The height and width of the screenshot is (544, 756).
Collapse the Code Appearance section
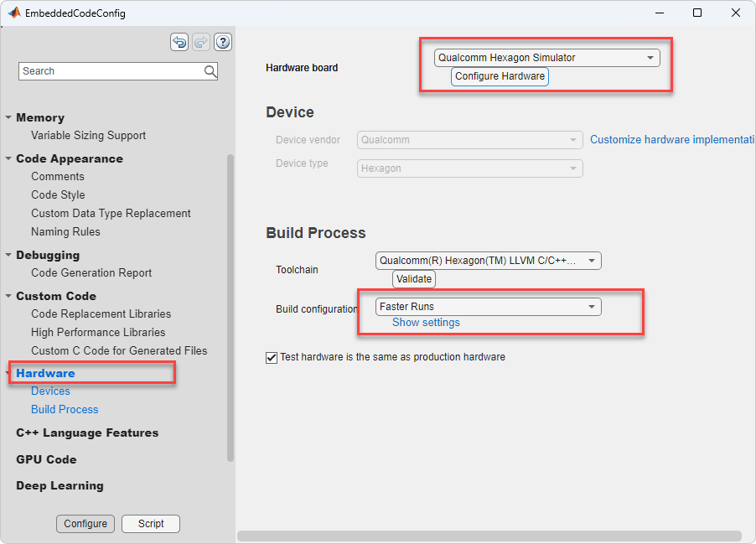click(x=8, y=159)
